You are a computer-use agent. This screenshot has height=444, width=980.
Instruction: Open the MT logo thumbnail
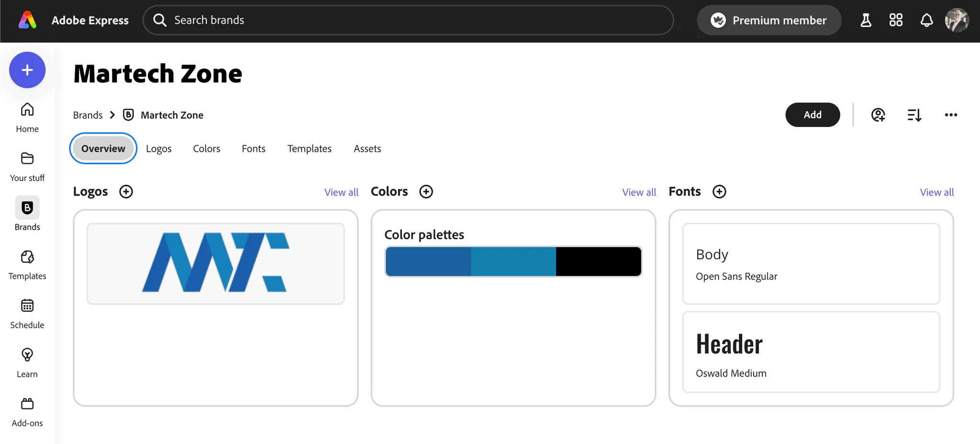point(215,263)
